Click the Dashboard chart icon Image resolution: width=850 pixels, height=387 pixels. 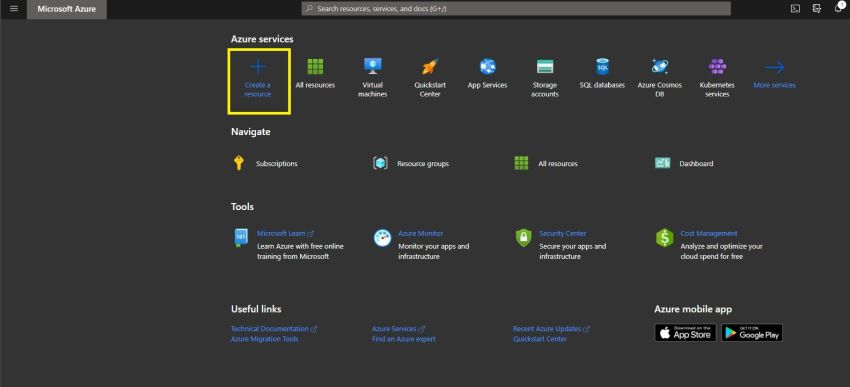click(662, 163)
